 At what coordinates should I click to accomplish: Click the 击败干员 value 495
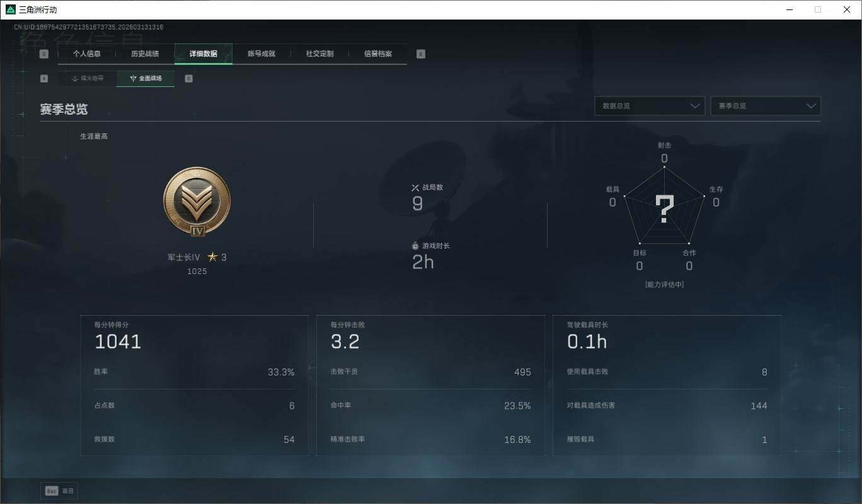(522, 372)
